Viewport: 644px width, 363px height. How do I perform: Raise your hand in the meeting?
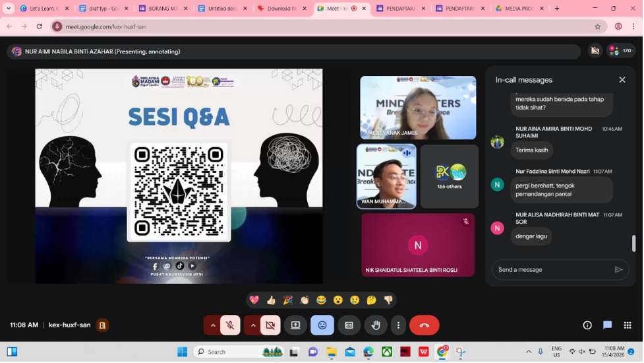point(376,325)
